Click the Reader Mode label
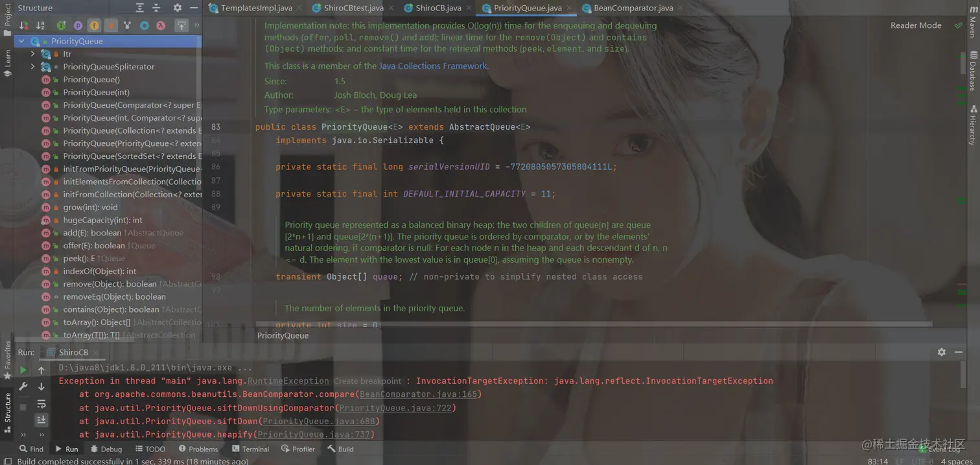This screenshot has width=980, height=465. 915,25
